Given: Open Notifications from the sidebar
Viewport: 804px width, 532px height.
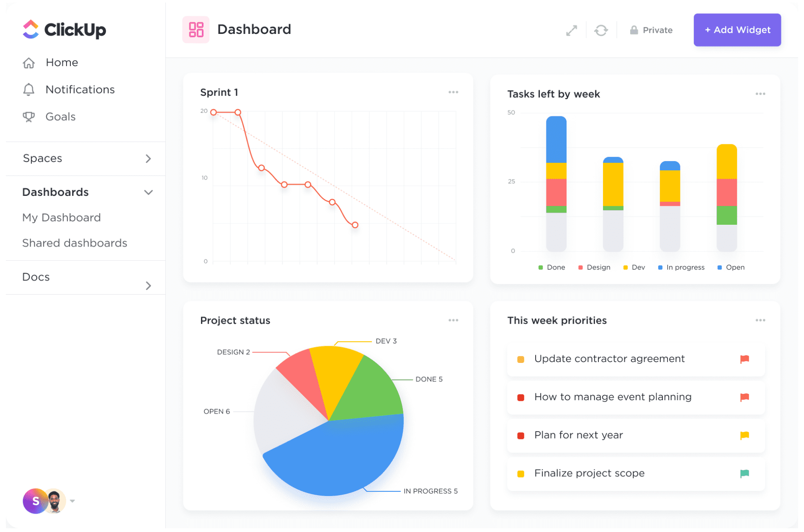Looking at the screenshot, I should [80, 89].
